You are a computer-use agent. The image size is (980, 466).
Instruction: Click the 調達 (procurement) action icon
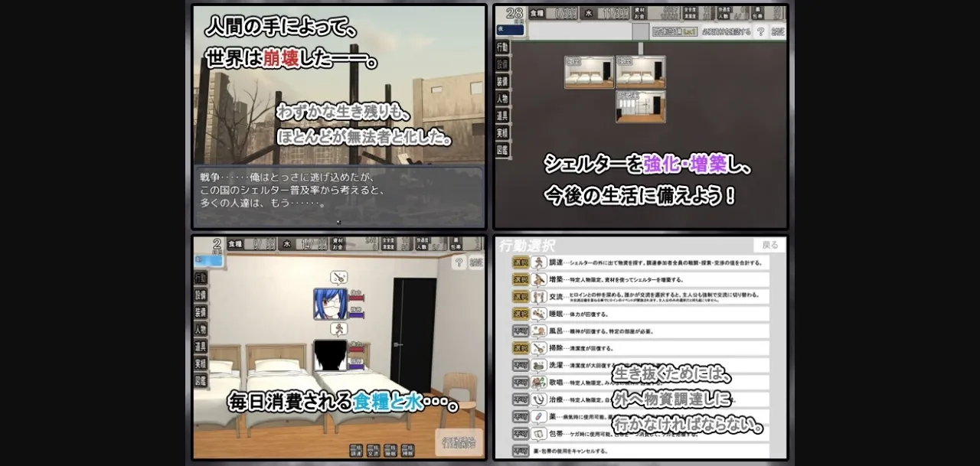pyautogui.click(x=539, y=262)
